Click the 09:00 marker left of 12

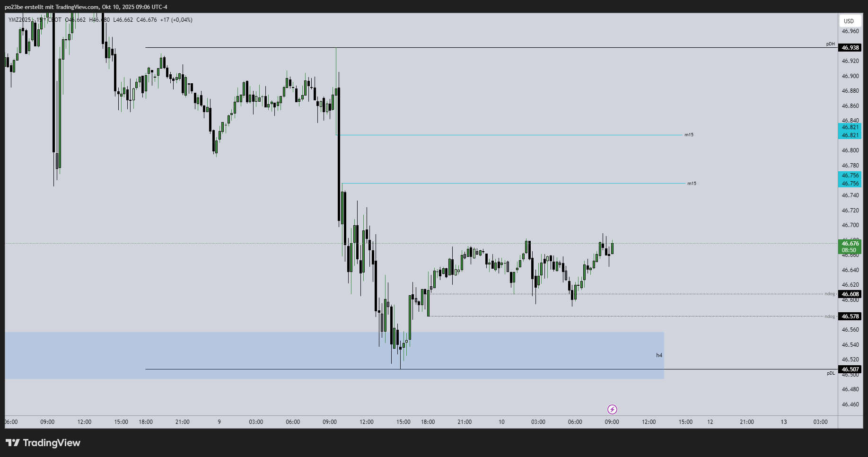(x=612, y=422)
